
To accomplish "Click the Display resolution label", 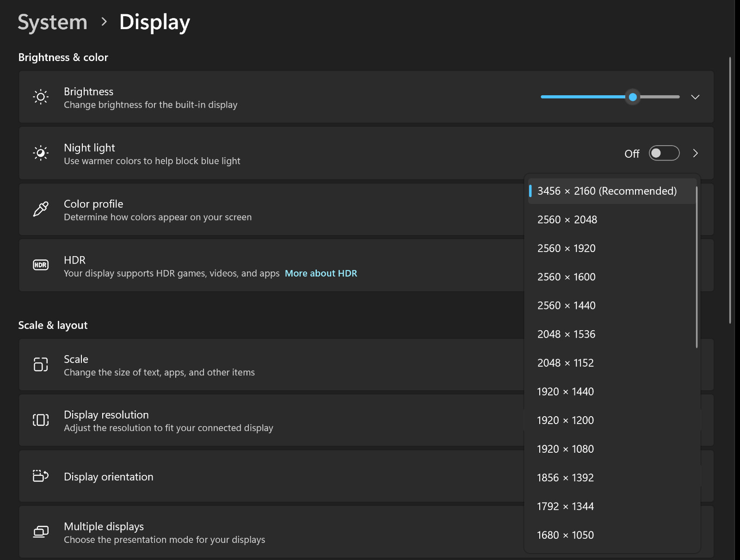I will tap(106, 415).
